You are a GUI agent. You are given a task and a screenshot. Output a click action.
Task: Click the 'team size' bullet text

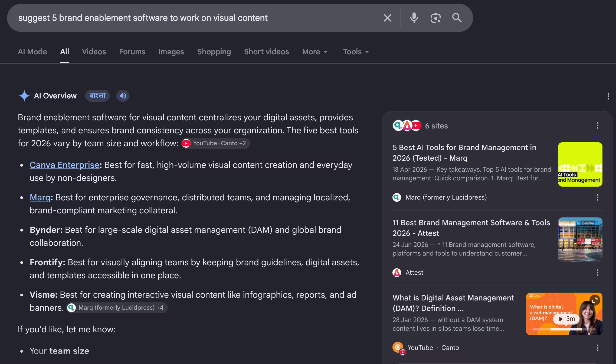[69, 351]
